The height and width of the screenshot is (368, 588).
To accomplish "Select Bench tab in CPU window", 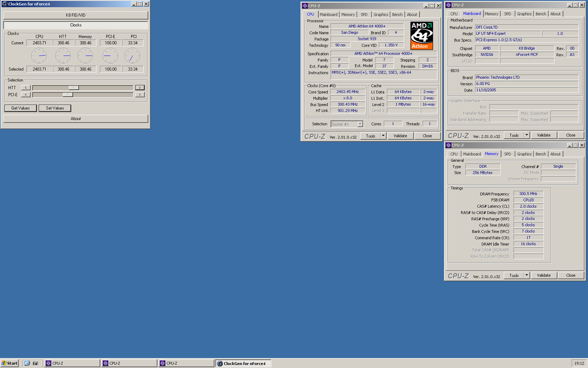I will (x=397, y=15).
